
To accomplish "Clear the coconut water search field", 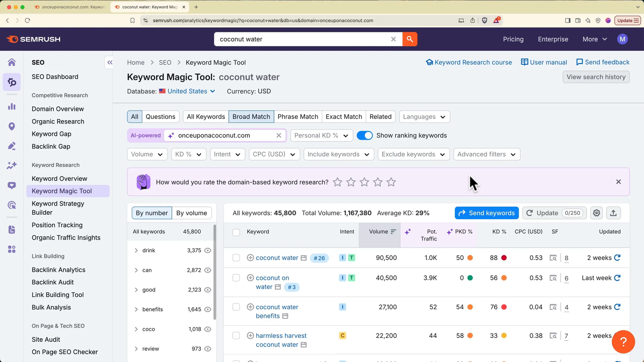I will (393, 39).
